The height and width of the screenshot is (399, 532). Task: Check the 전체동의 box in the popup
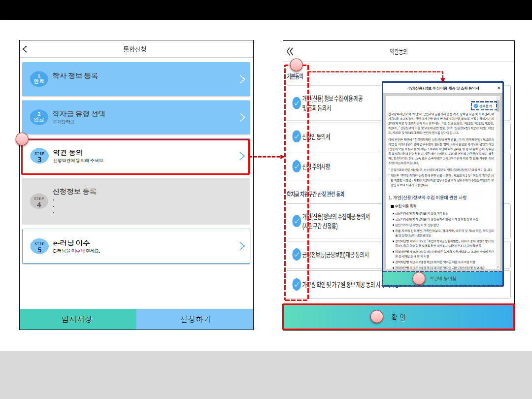(x=475, y=106)
